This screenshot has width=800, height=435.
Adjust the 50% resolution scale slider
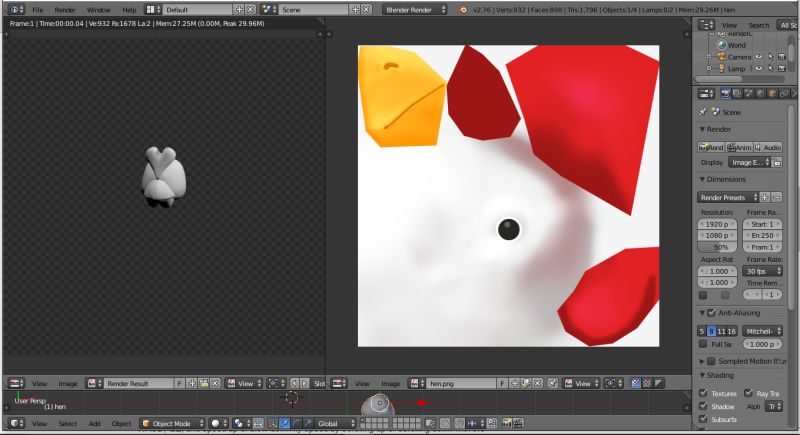(717, 247)
